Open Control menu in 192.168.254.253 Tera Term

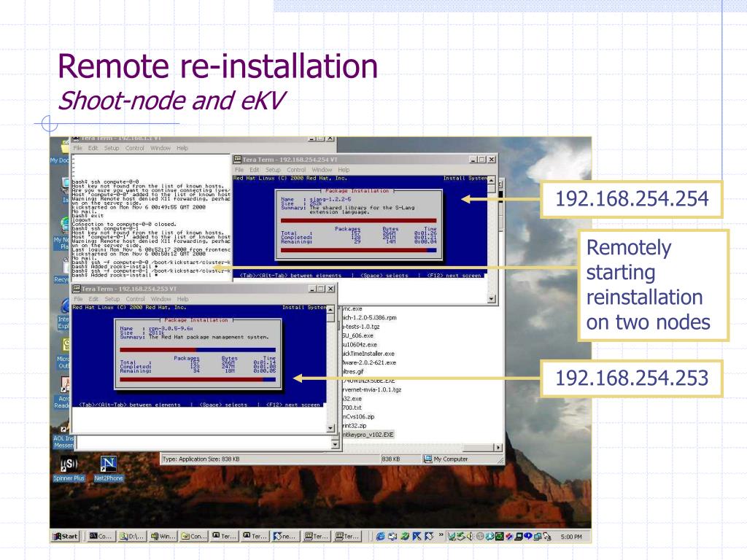click(x=135, y=299)
